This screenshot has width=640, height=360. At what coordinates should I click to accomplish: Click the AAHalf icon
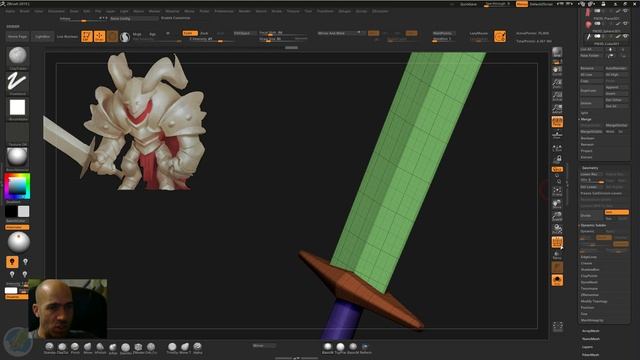pos(557,109)
